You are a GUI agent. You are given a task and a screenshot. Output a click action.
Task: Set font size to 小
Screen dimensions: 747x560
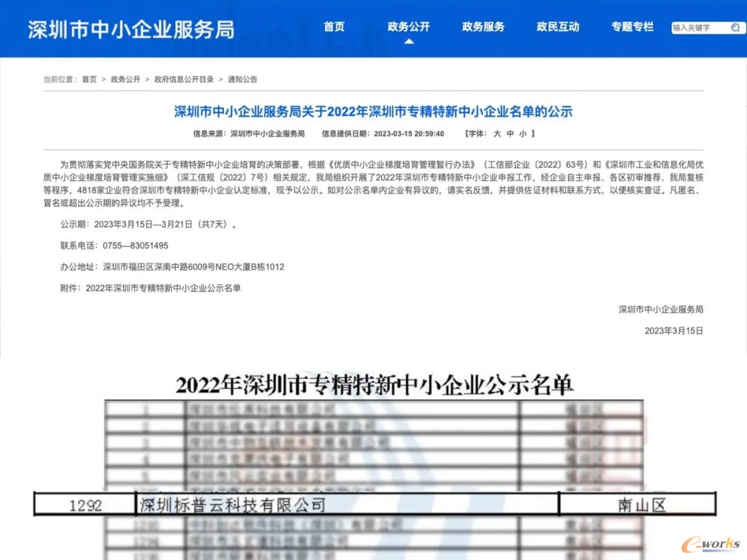523,134
